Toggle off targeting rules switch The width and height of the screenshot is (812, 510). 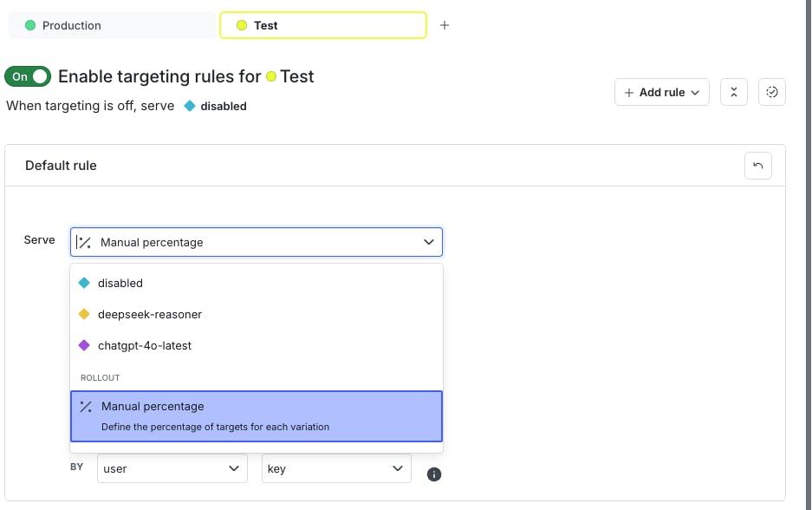click(28, 76)
